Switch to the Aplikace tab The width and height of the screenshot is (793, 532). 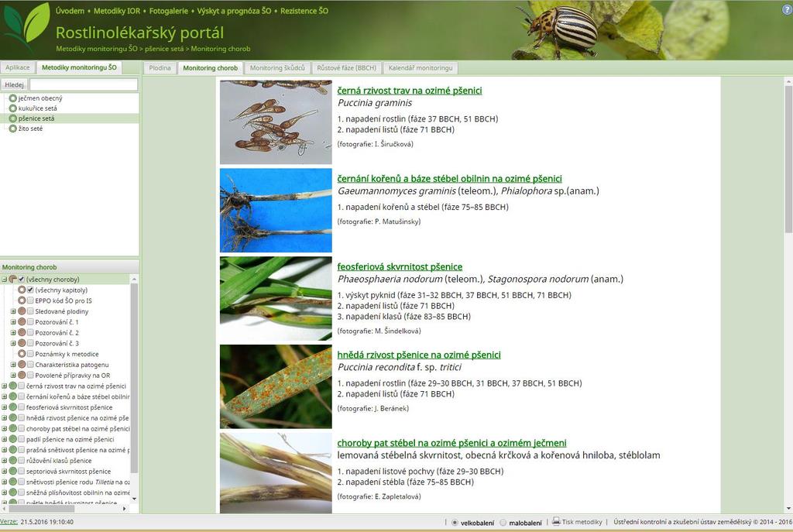click(18, 67)
